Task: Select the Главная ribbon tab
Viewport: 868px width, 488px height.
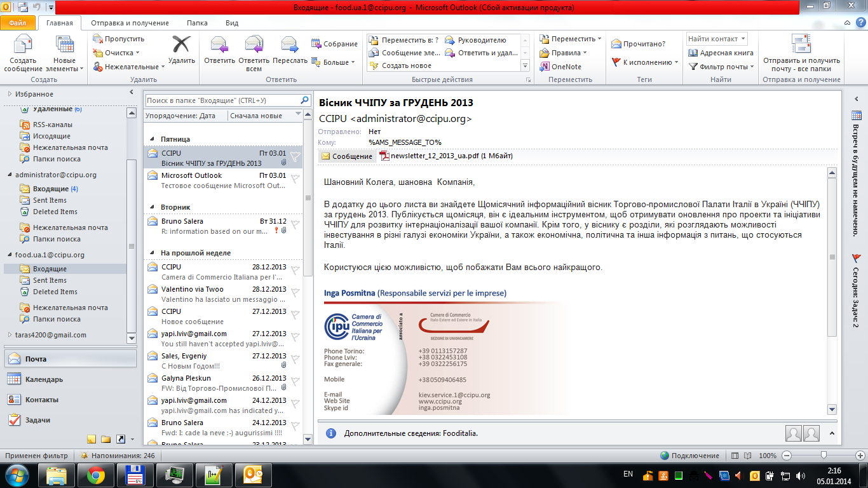Action: tap(60, 23)
